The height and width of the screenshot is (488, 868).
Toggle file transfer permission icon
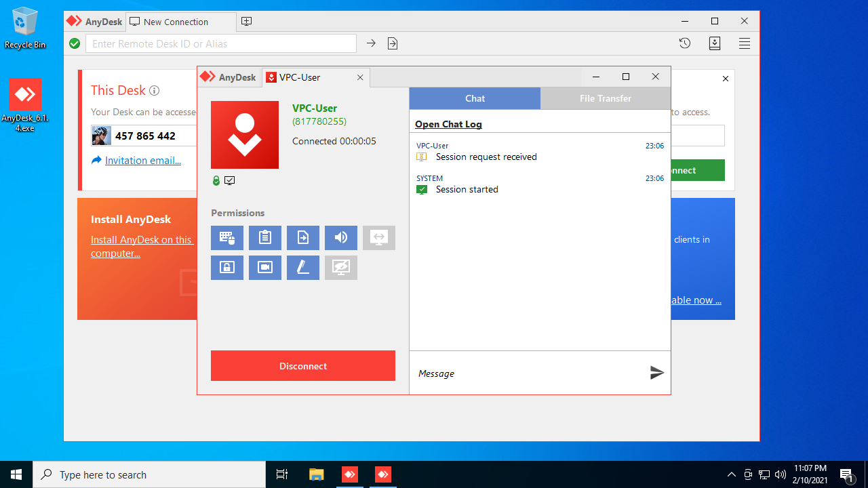303,238
